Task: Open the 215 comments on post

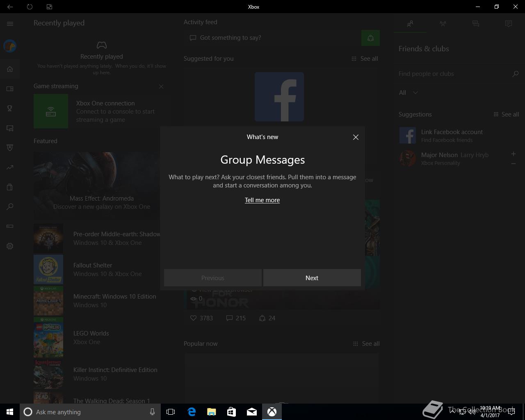Action: [x=236, y=318]
